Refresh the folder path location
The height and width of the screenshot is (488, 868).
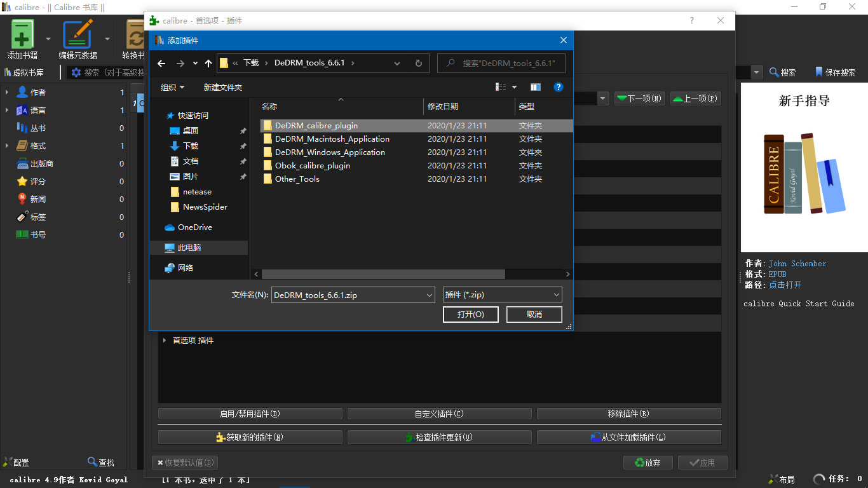tap(418, 64)
